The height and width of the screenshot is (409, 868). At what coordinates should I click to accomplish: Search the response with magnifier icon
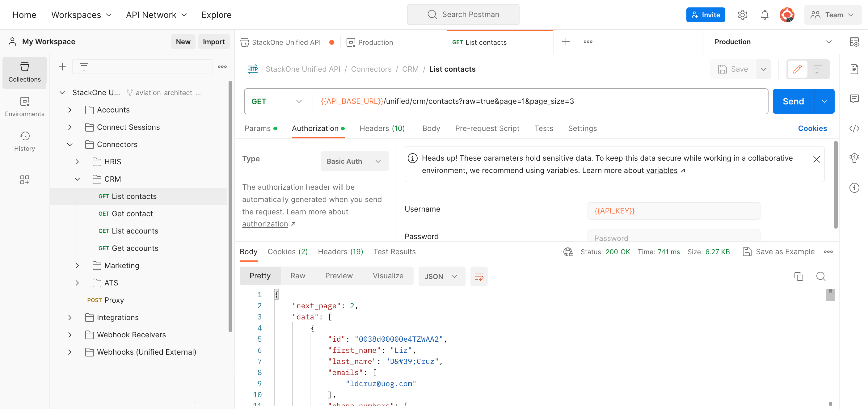[821, 276]
